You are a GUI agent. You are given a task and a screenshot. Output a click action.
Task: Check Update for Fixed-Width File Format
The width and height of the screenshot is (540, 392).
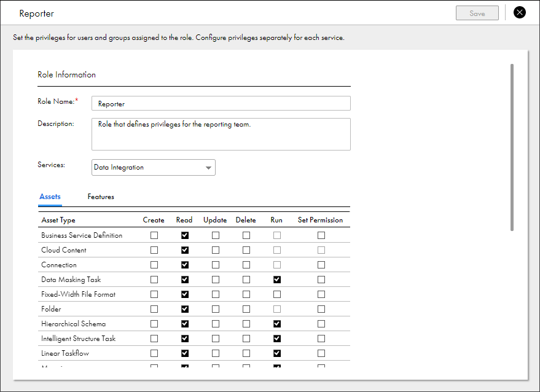click(x=216, y=294)
